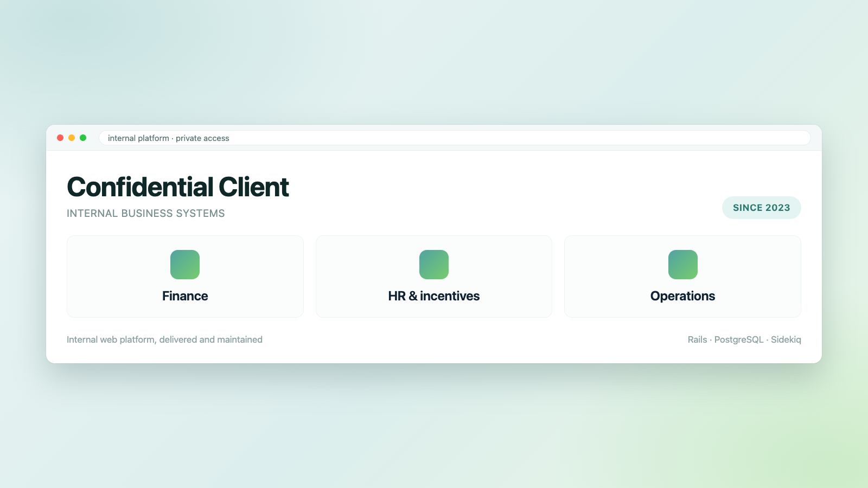The height and width of the screenshot is (488, 868).
Task: Click the green icon above HR & incentives
Action: (x=434, y=265)
